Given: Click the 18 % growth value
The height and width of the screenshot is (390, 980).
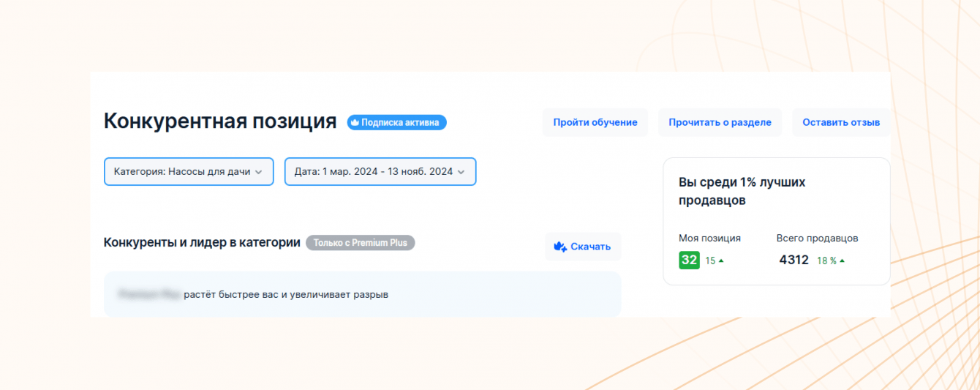Looking at the screenshot, I should (826, 260).
